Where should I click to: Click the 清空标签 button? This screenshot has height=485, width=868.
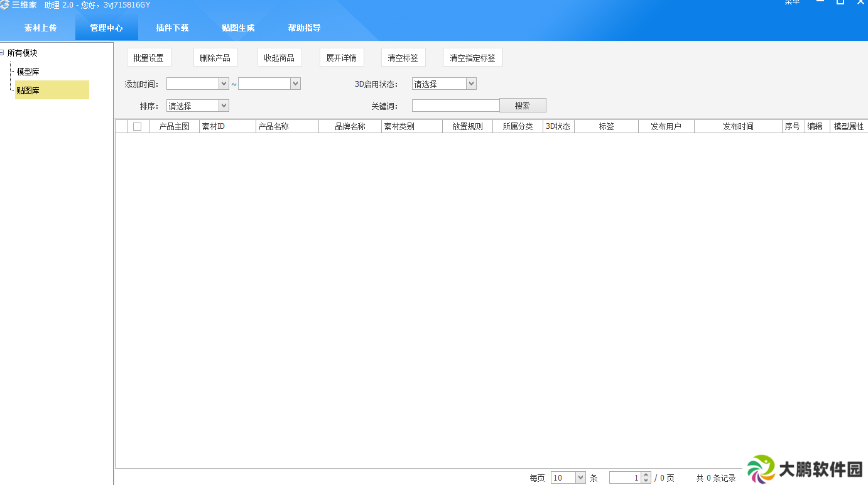403,57
